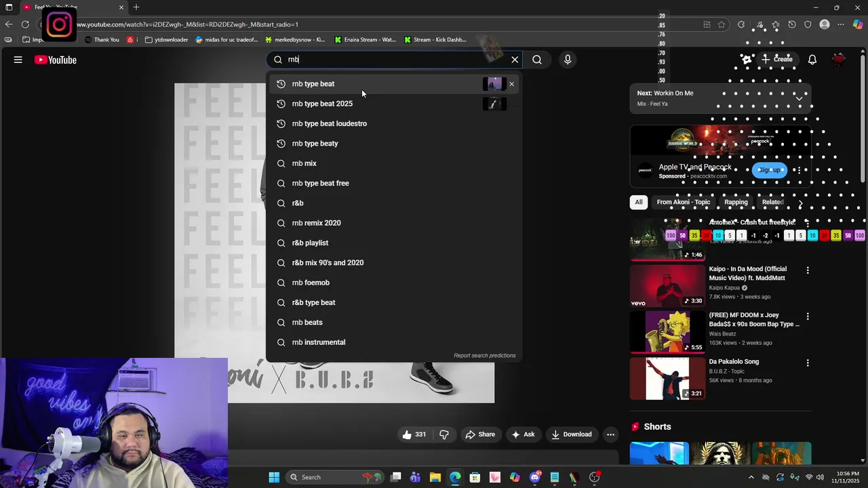
Task: Focus the YouTube search field containing rnb
Action: click(393, 60)
